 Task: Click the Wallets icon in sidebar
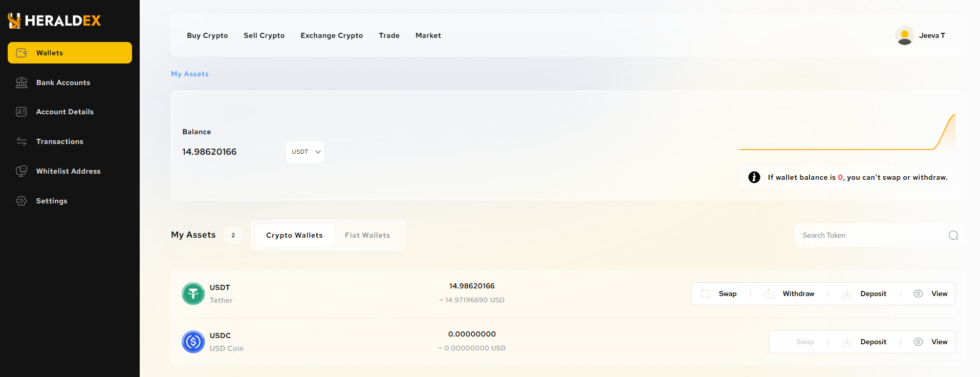[21, 53]
